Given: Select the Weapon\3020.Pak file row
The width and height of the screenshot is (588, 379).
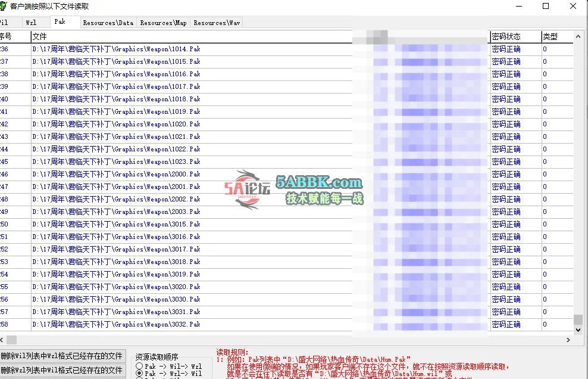Looking at the screenshot, I should 116,287.
